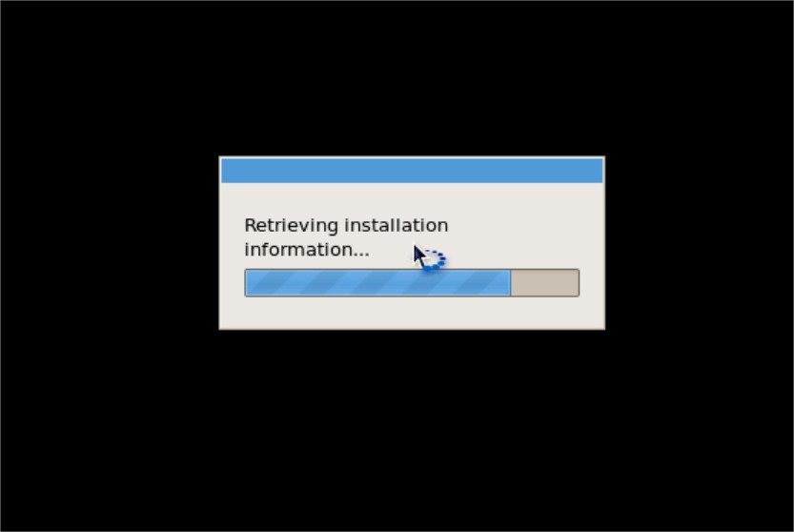
Task: Click the arrow pointer of the mouse cursor
Action: [x=419, y=256]
